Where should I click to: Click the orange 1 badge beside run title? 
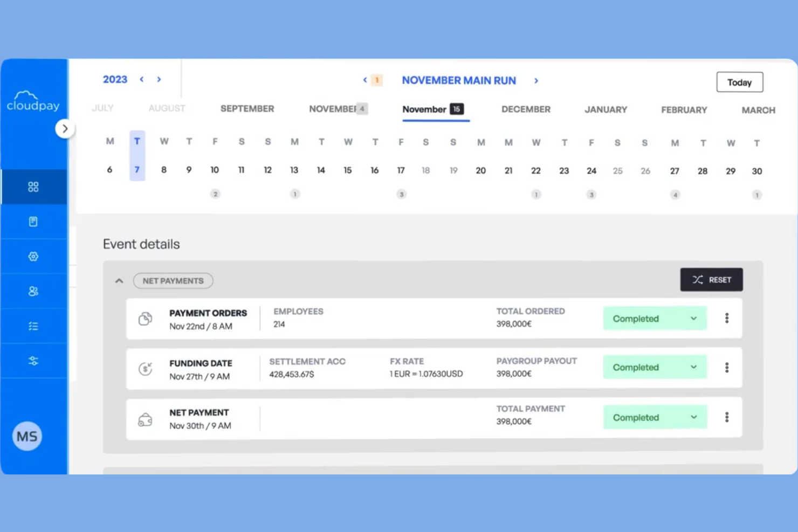click(x=377, y=80)
